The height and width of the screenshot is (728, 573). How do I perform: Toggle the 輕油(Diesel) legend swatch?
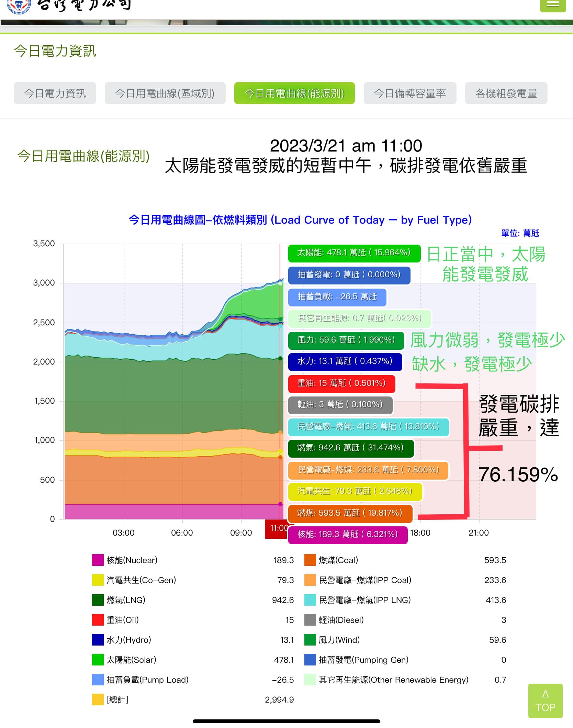(x=310, y=620)
